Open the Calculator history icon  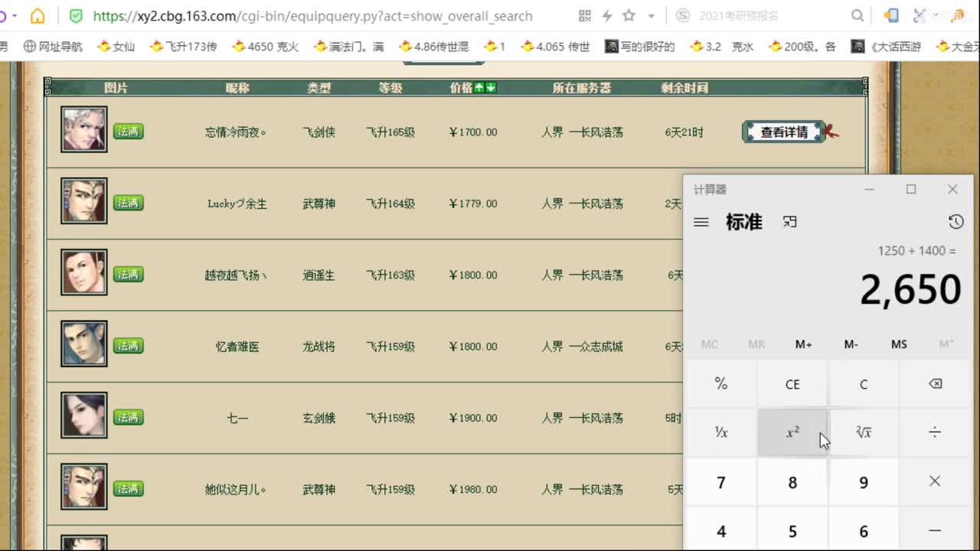pos(955,222)
